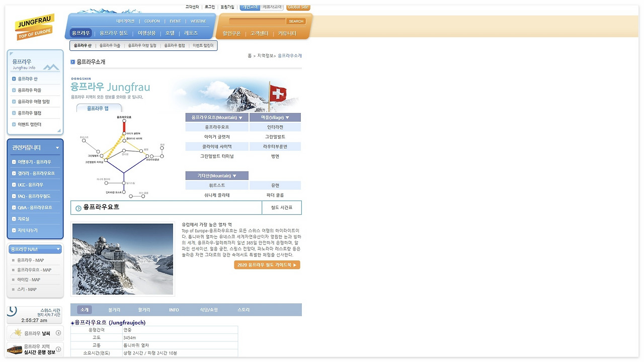The image size is (644, 362).
Task: Click the bullet icon beside sidebar 융프라우 산
Action: click(x=14, y=79)
